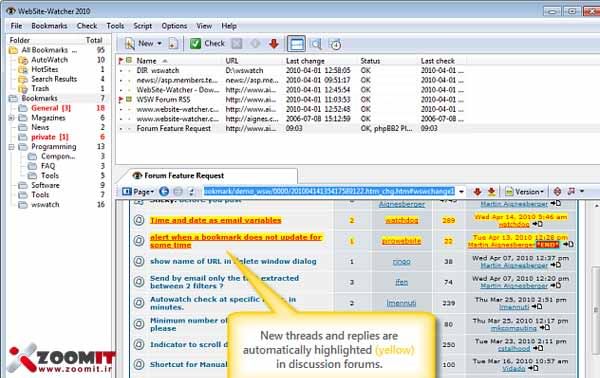Sort by the Last check column header
The image size is (600, 378).
[438, 61]
